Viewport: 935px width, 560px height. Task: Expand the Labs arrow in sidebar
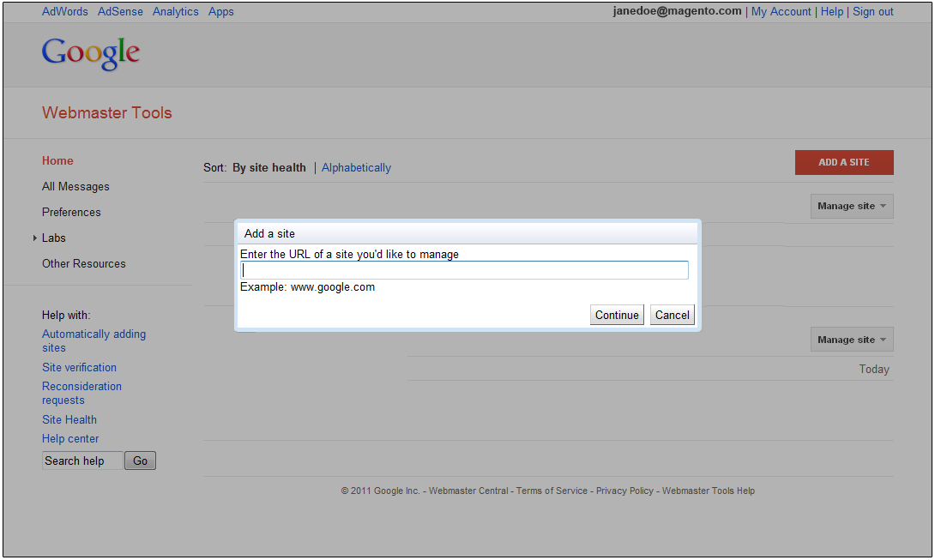[x=34, y=238]
